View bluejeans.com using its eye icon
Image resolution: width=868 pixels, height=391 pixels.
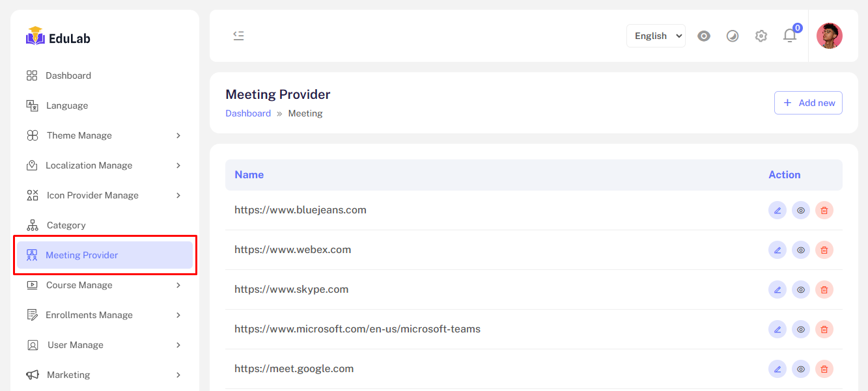coord(800,210)
